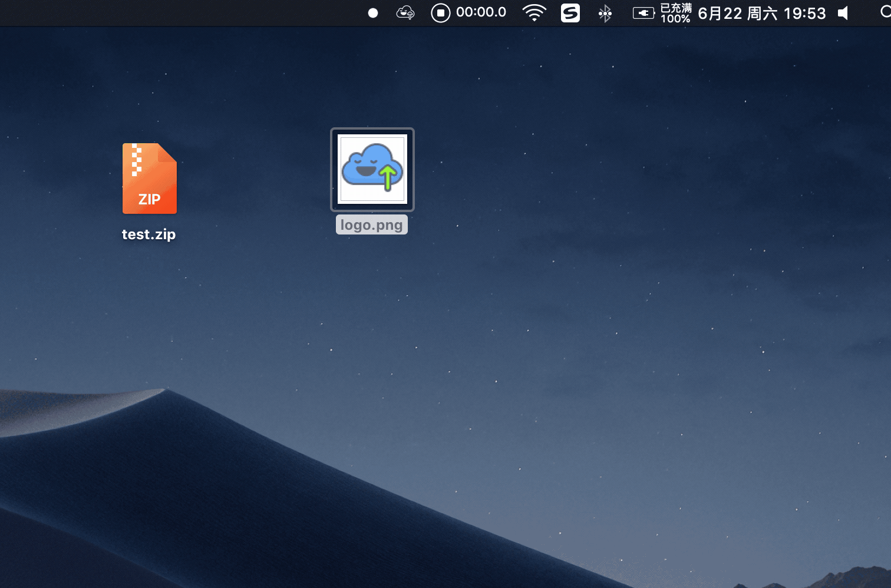Image resolution: width=891 pixels, height=588 pixels.
Task: Click the white dot menu bar icon
Action: coord(373,13)
